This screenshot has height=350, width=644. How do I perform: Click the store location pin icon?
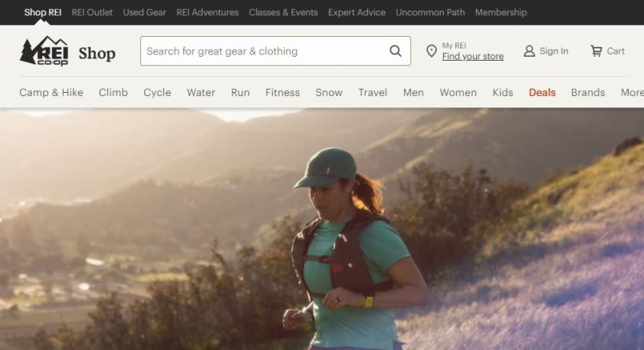coord(431,51)
